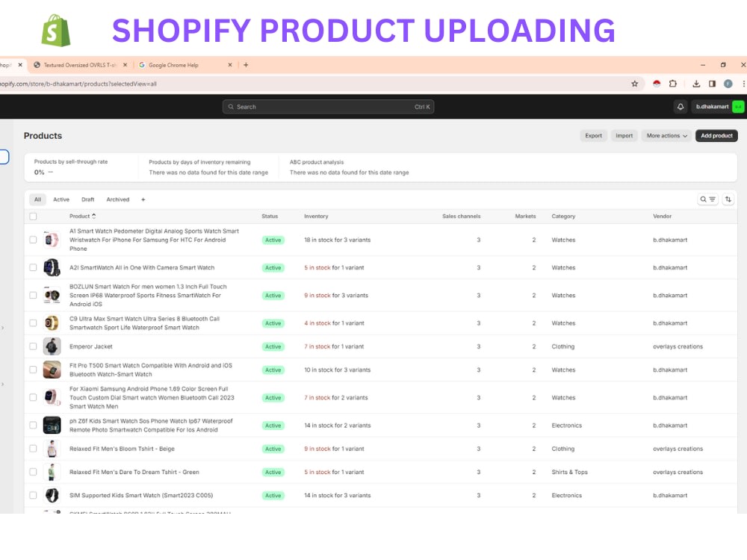Click the Shopify search field
The width and height of the screenshot is (747, 560).
(328, 107)
